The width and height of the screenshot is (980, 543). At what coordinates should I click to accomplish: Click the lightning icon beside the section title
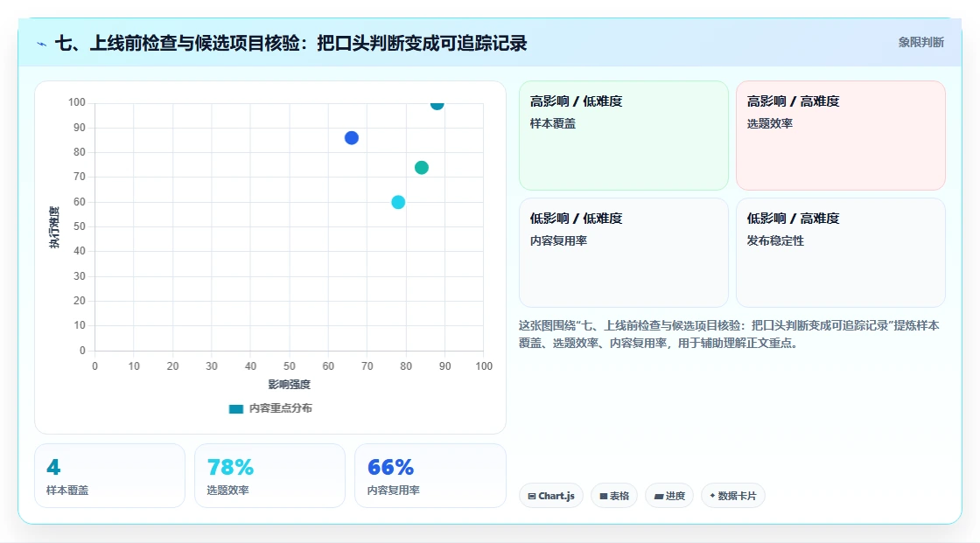(42, 44)
